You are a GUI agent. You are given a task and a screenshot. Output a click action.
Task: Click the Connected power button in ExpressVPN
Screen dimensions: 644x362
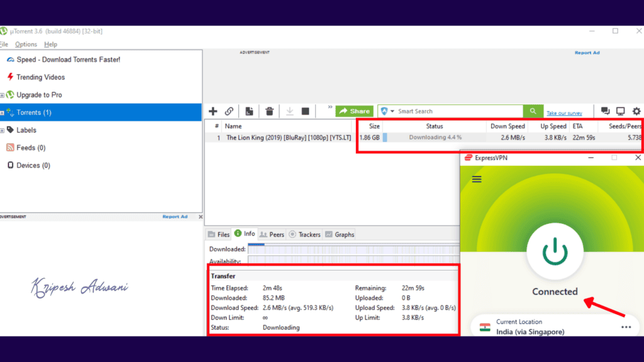(x=554, y=251)
